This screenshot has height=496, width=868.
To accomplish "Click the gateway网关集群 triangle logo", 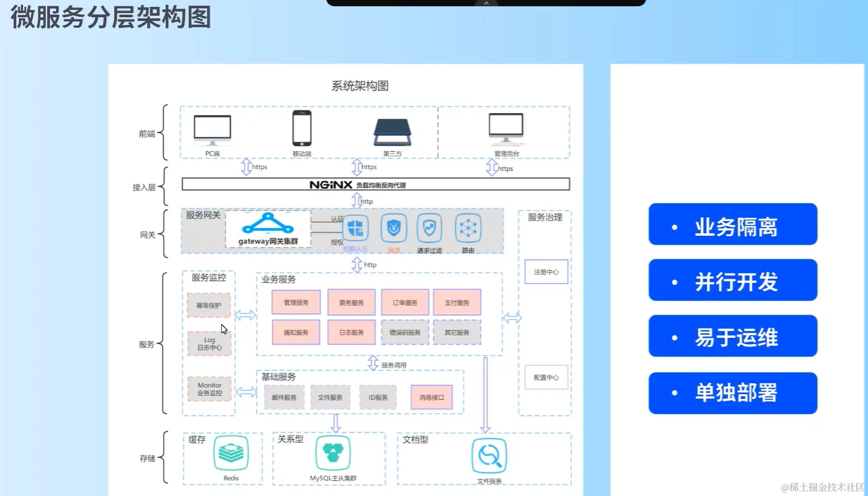I will coord(268,224).
